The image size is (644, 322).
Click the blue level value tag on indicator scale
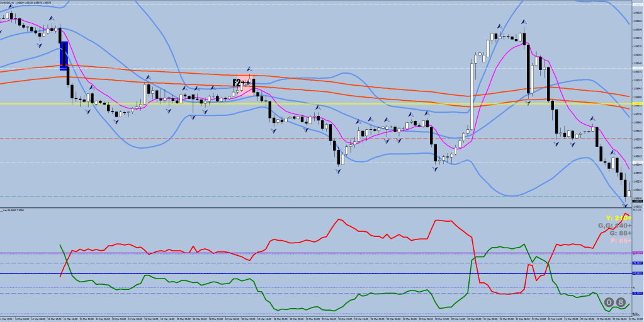(636, 273)
